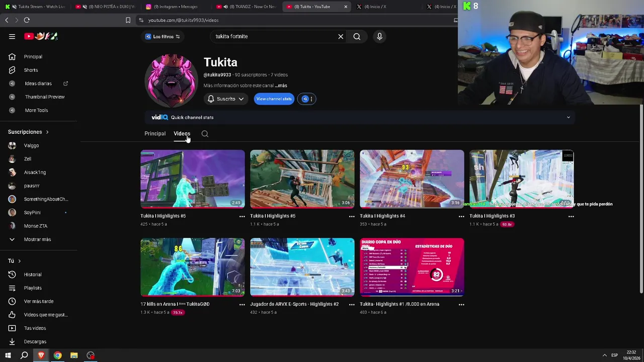Viewport: 644px width, 362px height.
Task: Click the page vertical scrollbar
Action: tap(641, 199)
